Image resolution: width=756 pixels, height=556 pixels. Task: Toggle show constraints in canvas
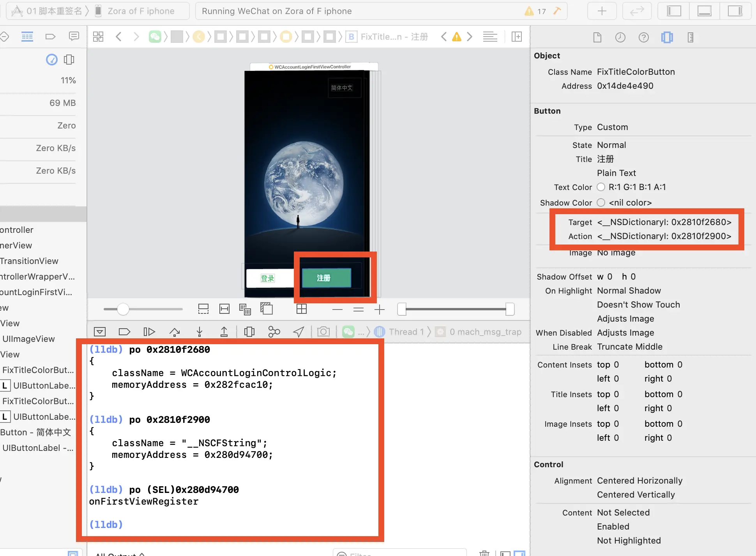pyautogui.click(x=224, y=309)
